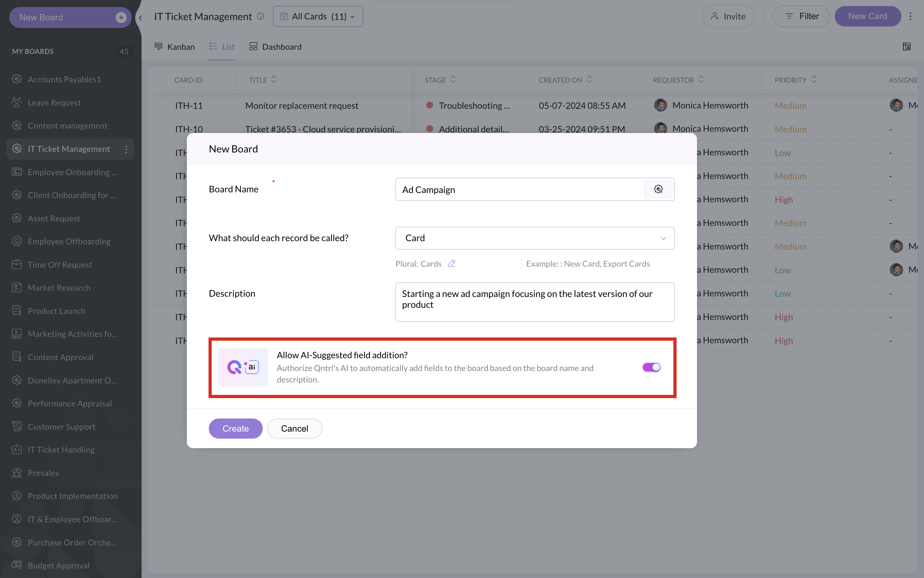Open the Product Launch board in the sidebar
The height and width of the screenshot is (578, 924).
56,311
